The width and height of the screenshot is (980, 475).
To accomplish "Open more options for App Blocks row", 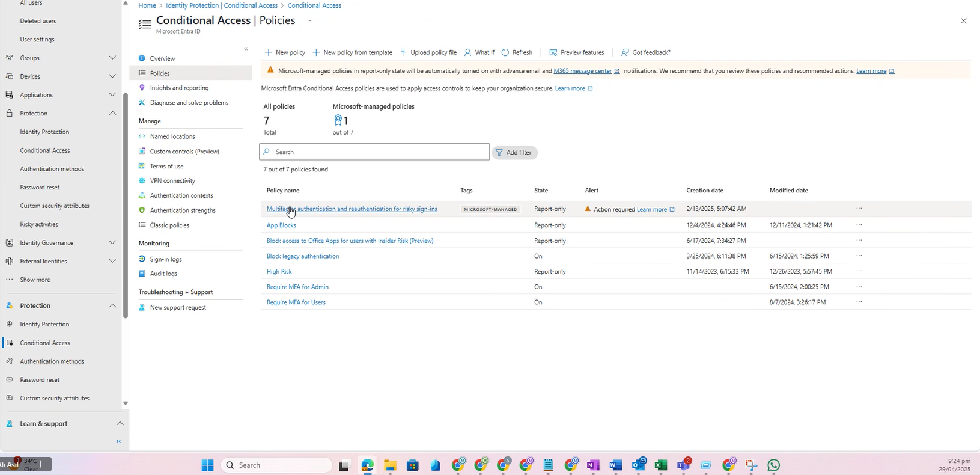I will (x=859, y=225).
